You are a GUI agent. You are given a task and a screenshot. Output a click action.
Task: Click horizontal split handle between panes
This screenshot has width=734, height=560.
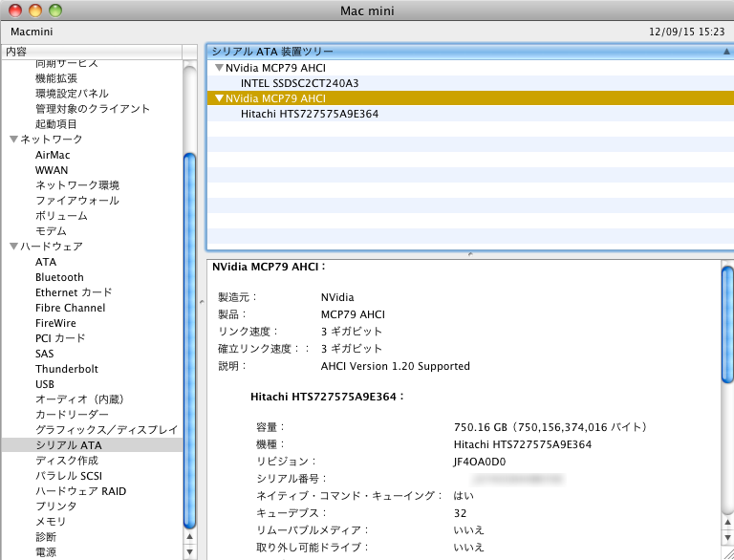coord(470,254)
